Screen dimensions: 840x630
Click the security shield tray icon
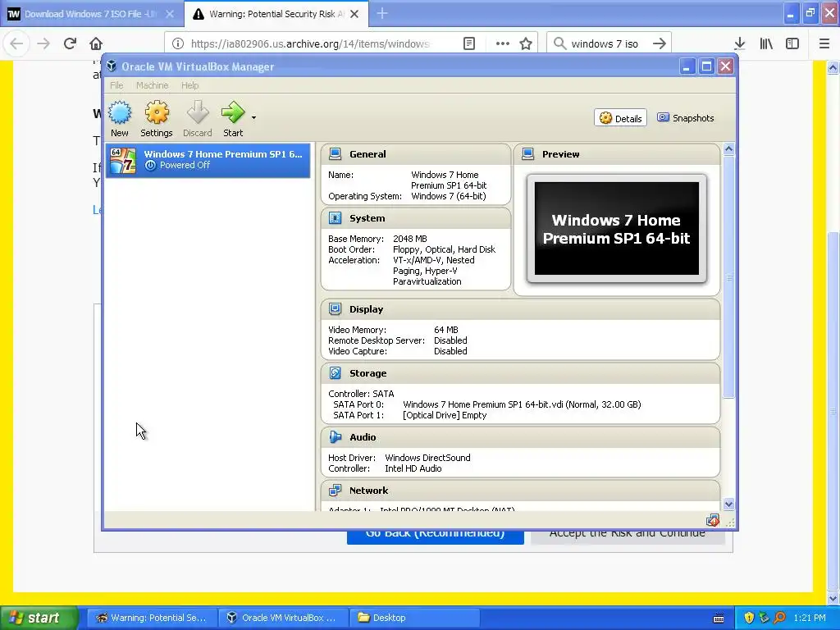[749, 618]
